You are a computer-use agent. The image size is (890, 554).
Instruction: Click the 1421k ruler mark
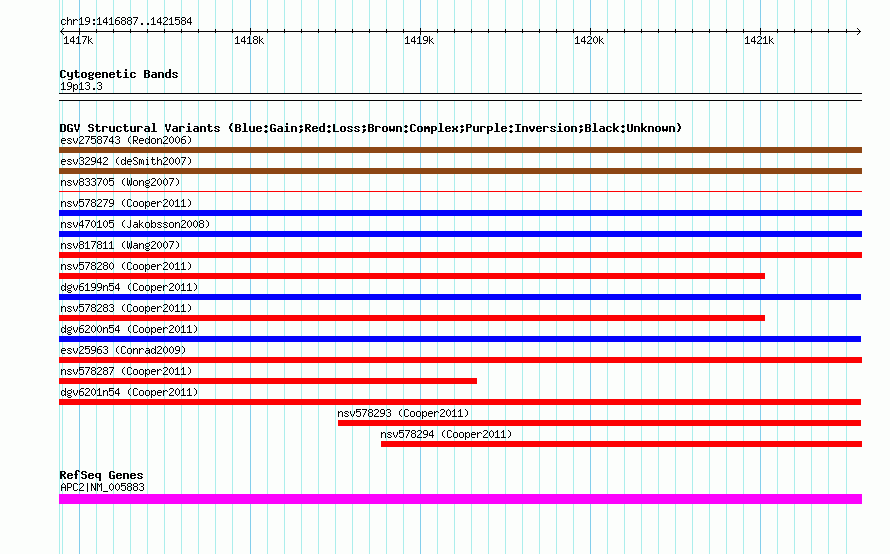(x=759, y=40)
